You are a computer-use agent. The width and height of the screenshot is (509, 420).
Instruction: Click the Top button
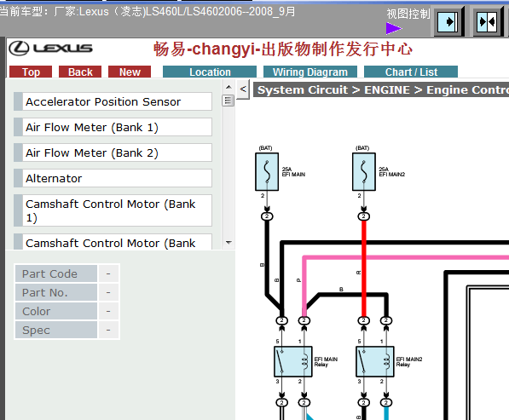pyautogui.click(x=31, y=72)
